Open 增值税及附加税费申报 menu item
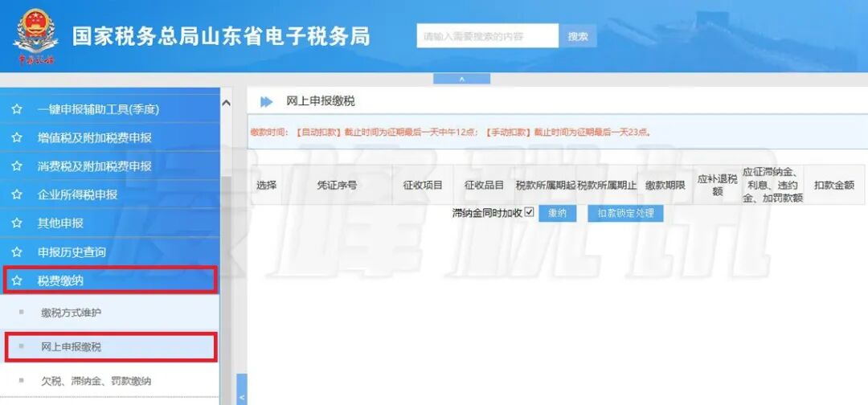Screen dimensions: 868x405 pyautogui.click(x=109, y=137)
